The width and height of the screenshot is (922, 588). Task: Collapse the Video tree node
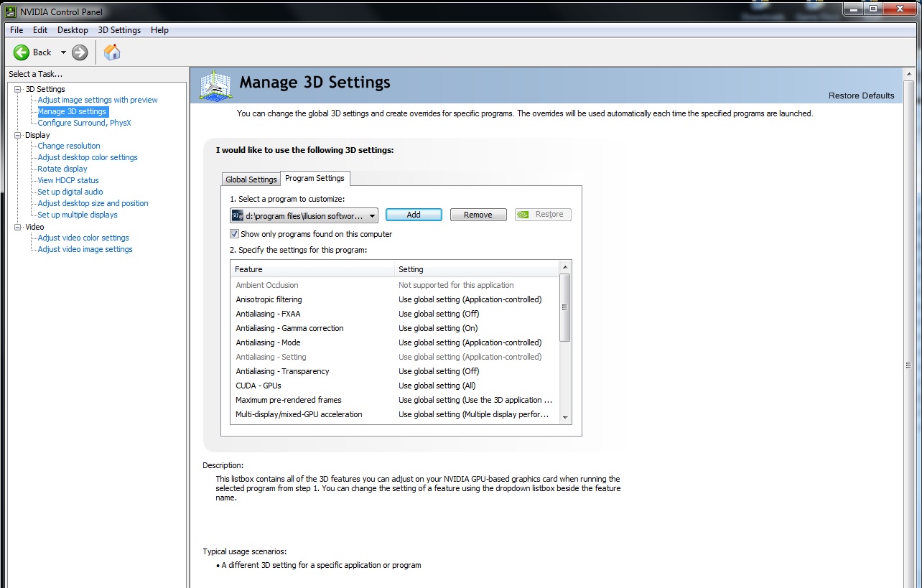click(x=18, y=227)
